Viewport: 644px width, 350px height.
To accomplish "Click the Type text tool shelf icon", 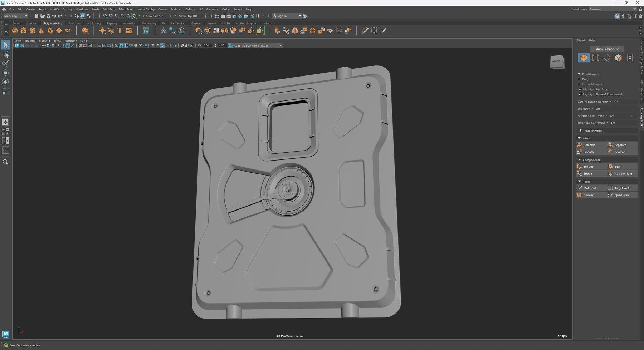I will click(x=120, y=31).
